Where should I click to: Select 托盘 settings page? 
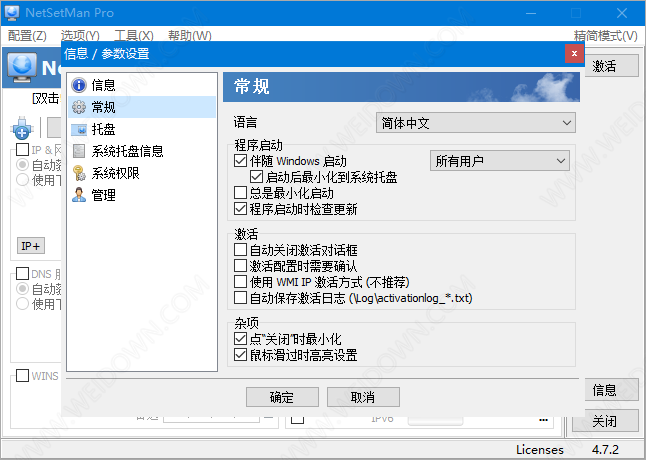pos(142,129)
